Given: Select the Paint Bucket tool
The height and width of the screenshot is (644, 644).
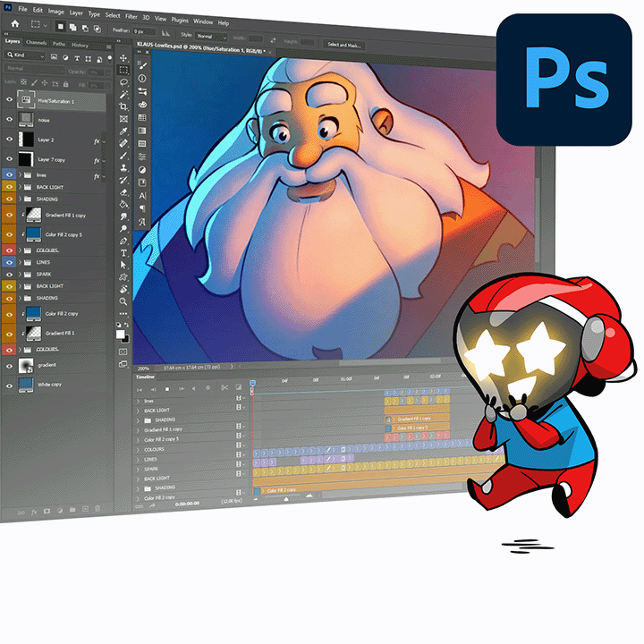Looking at the screenshot, I should tap(123, 204).
